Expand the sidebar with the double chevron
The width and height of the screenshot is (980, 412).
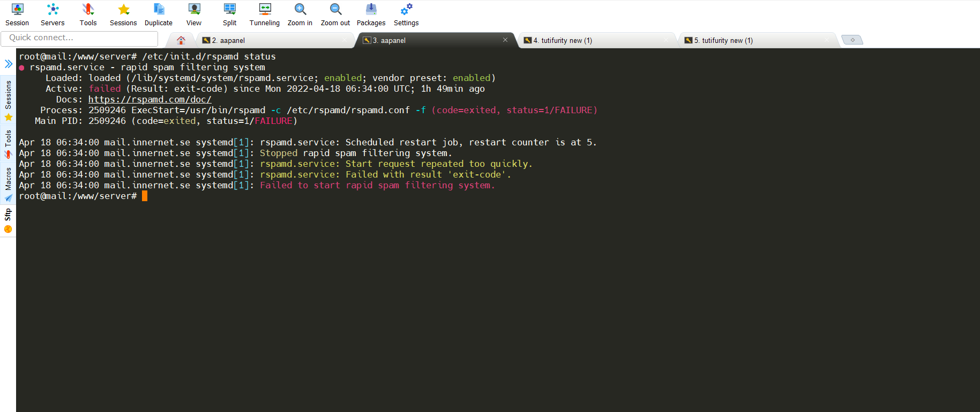point(9,64)
